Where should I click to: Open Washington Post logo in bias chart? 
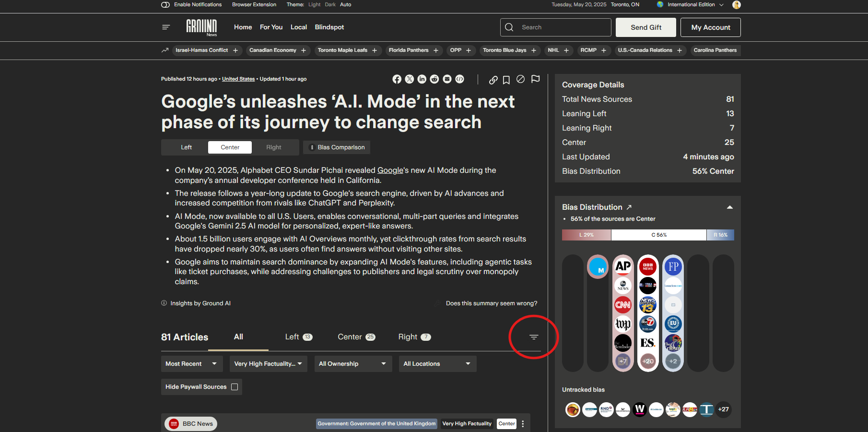pyautogui.click(x=623, y=324)
